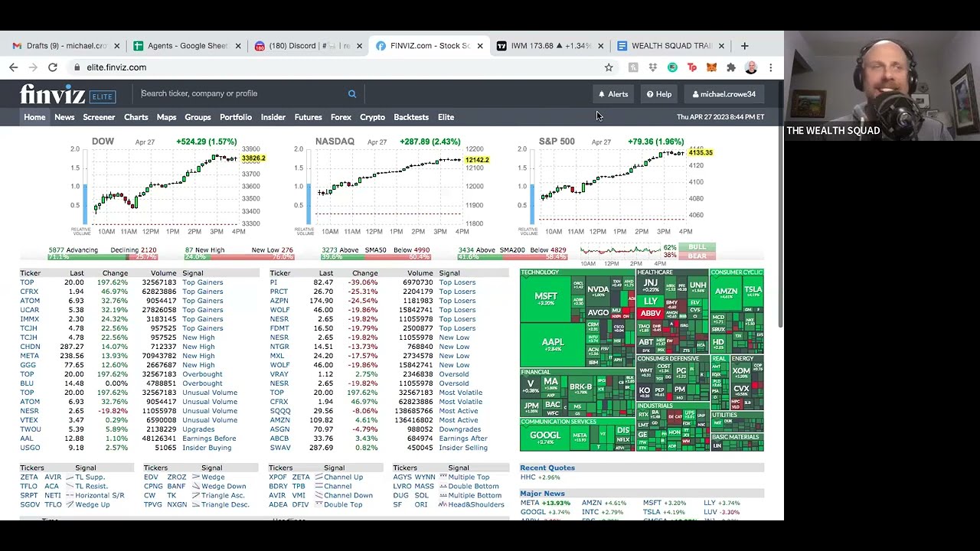Click the MSFT tile in heatmap
This screenshot has height=551, width=980.
[x=546, y=298]
